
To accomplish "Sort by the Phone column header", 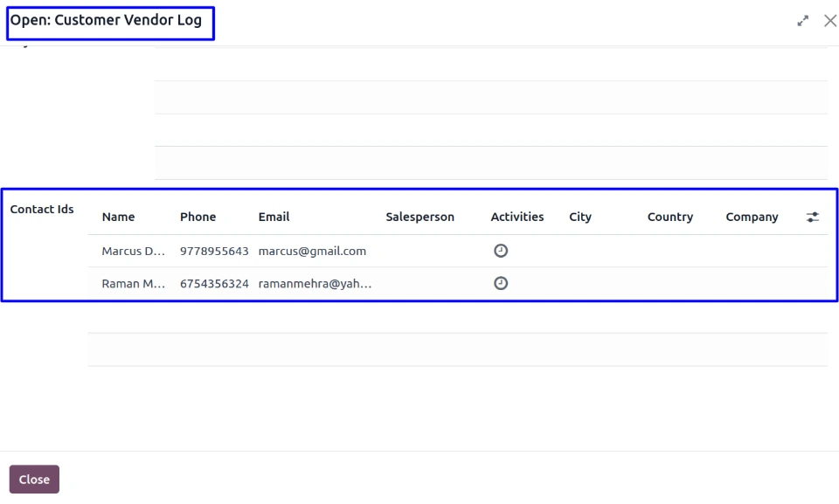I will (198, 217).
